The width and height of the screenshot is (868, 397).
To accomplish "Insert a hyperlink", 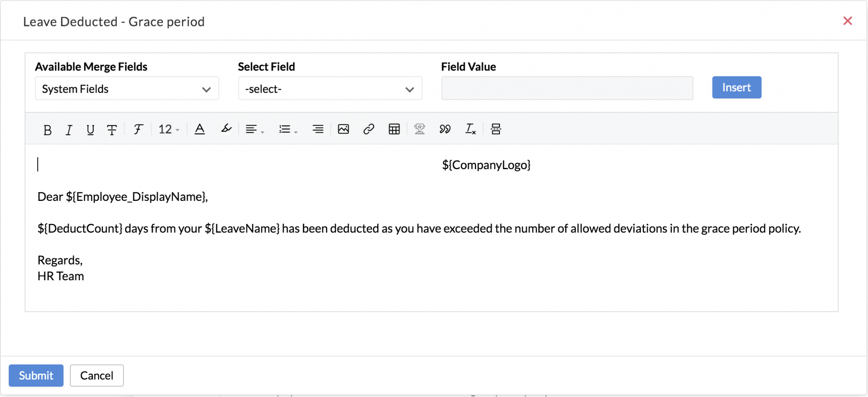I will coord(368,129).
